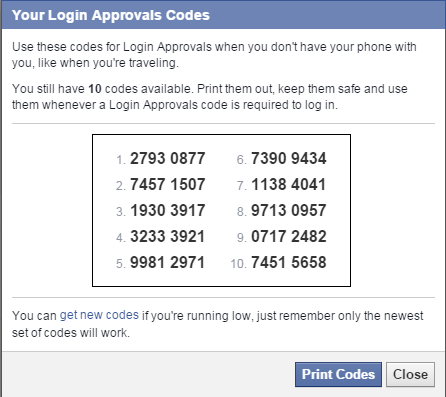The width and height of the screenshot is (446, 397).
Task: Select code 3: 1930 3917
Action: (x=167, y=210)
